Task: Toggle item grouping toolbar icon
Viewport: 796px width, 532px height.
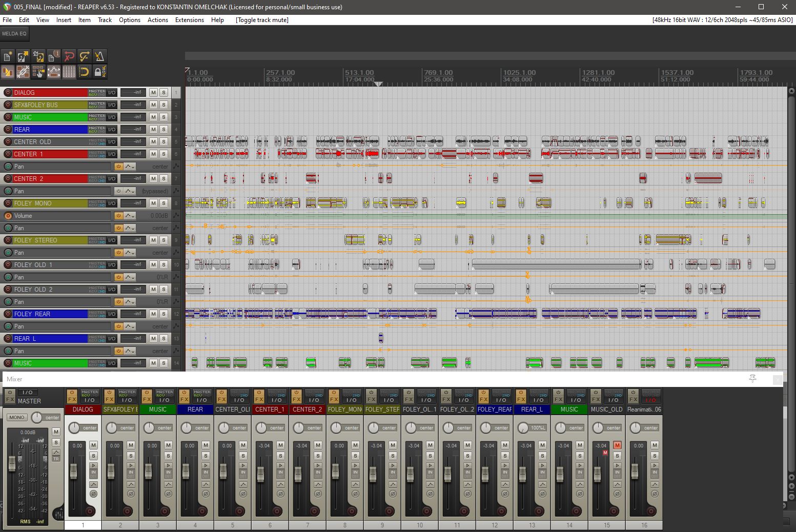Action: click(x=23, y=72)
